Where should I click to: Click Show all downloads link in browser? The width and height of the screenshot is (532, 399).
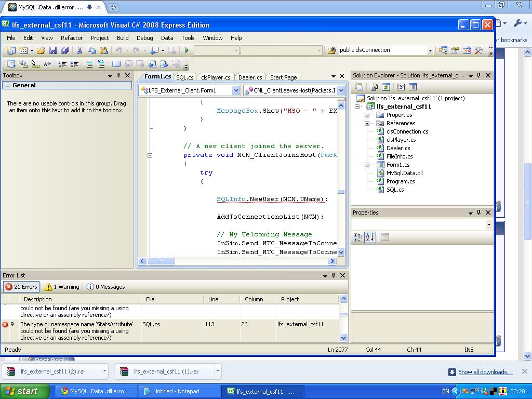486,372
